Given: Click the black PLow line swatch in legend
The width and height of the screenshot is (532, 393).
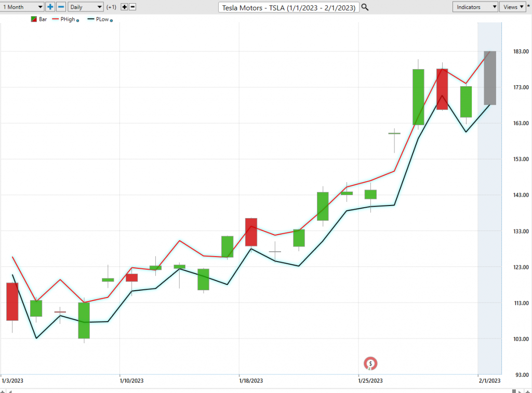Looking at the screenshot, I should pyautogui.click(x=90, y=19).
